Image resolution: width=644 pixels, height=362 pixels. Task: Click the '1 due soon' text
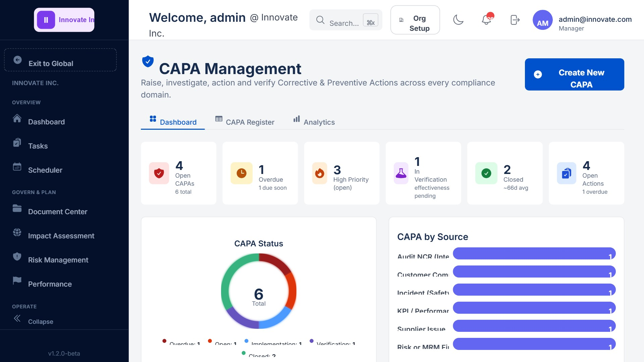(x=272, y=188)
